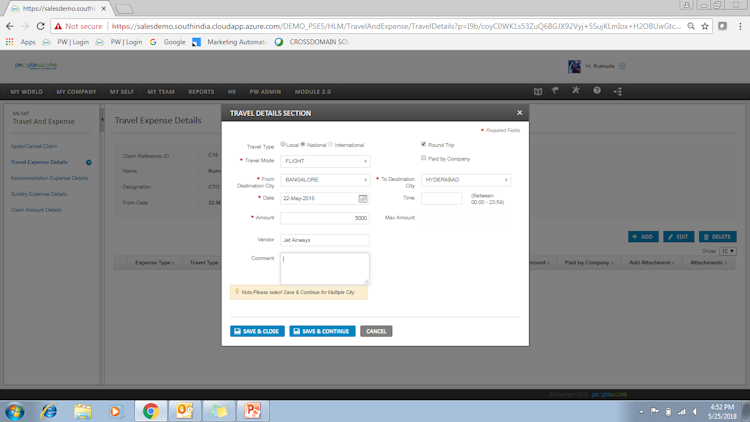Open the Windows Start menu
750x422 pixels.
click(15, 411)
